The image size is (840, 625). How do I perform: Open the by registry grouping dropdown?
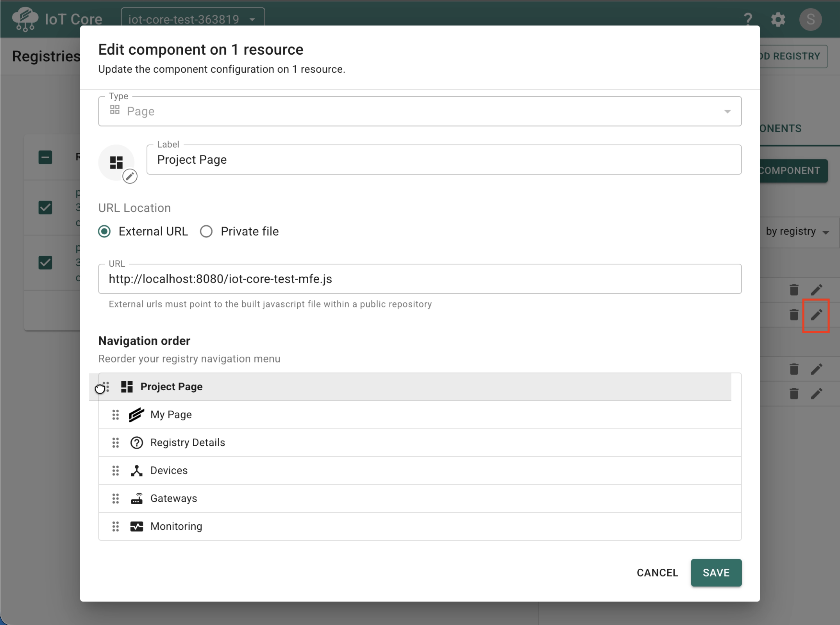coord(797,231)
